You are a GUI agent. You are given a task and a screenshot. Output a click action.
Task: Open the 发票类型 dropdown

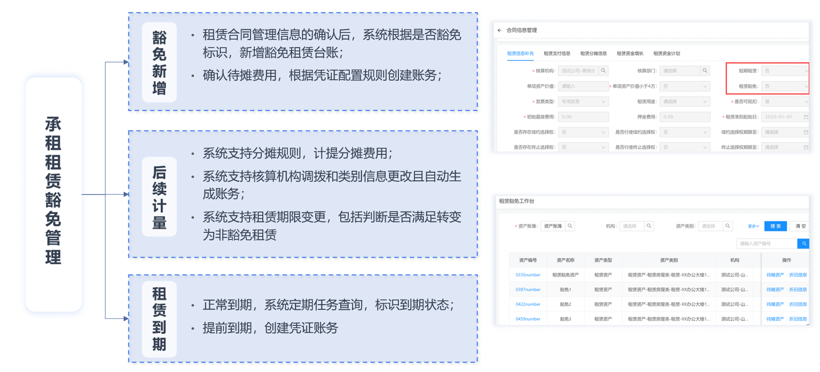click(583, 102)
